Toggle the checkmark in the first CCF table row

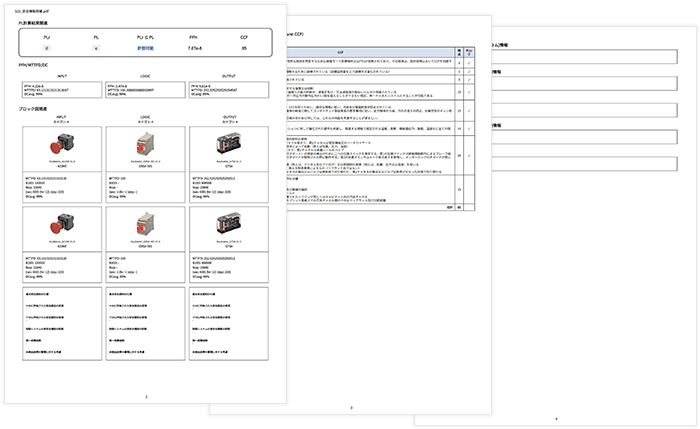pyautogui.click(x=469, y=63)
